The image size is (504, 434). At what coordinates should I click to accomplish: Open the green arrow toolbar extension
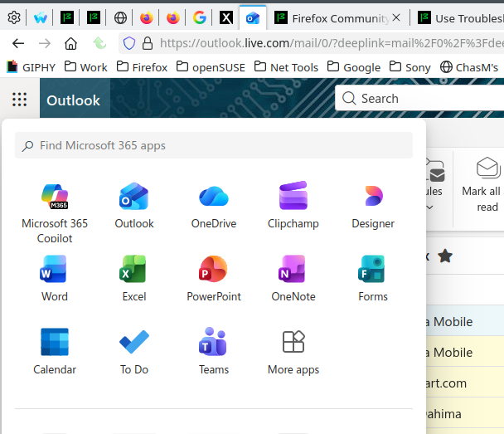pos(99,43)
